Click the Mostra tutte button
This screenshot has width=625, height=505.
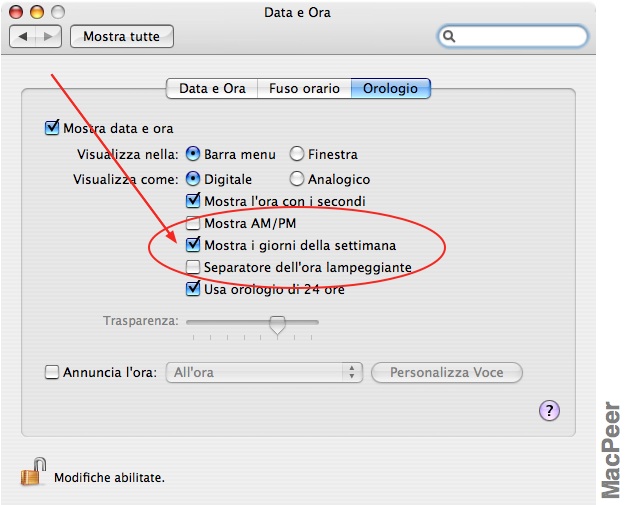pos(122,37)
